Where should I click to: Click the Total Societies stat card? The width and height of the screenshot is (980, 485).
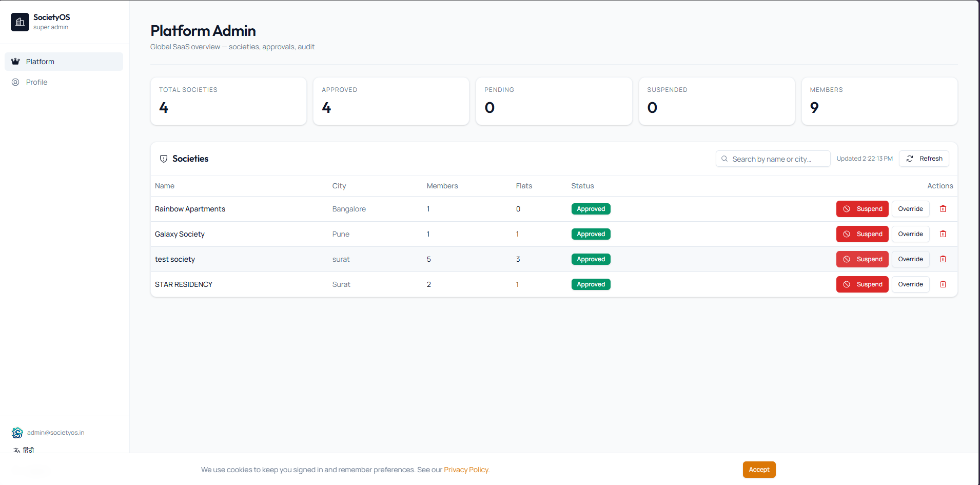[x=228, y=101]
